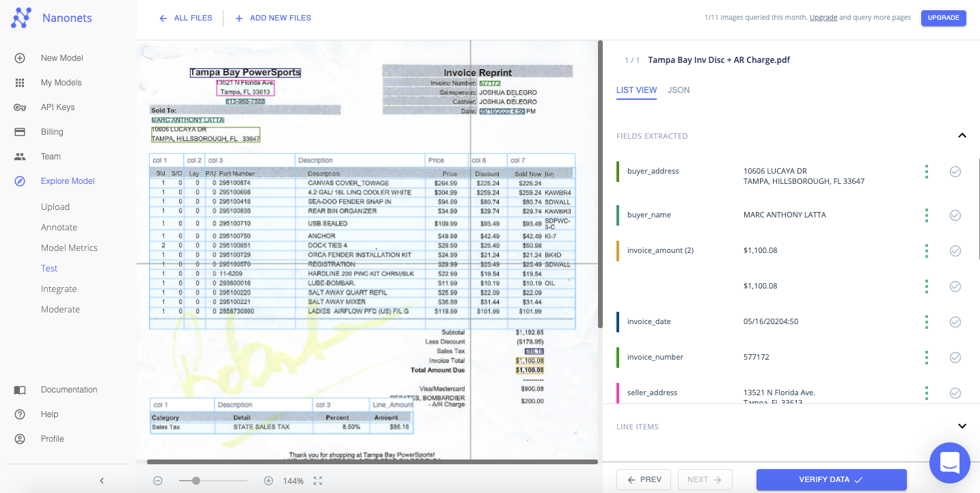Open API Keys key icon
This screenshot has height=493, width=980.
(20, 107)
